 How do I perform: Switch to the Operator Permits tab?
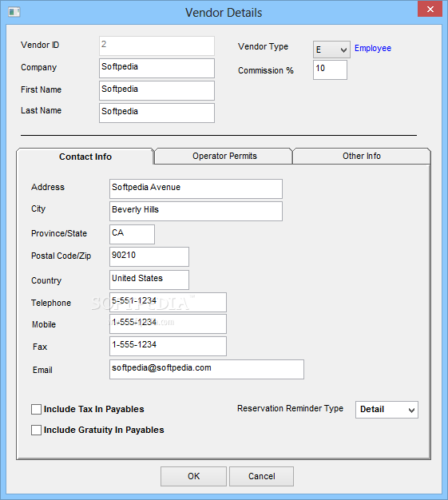[224, 156]
